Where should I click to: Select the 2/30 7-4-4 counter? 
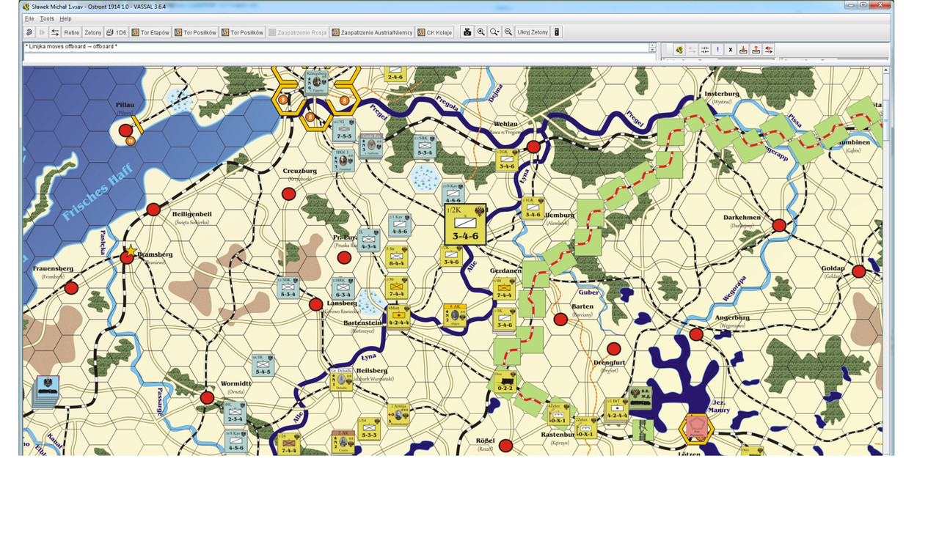[x=396, y=287]
